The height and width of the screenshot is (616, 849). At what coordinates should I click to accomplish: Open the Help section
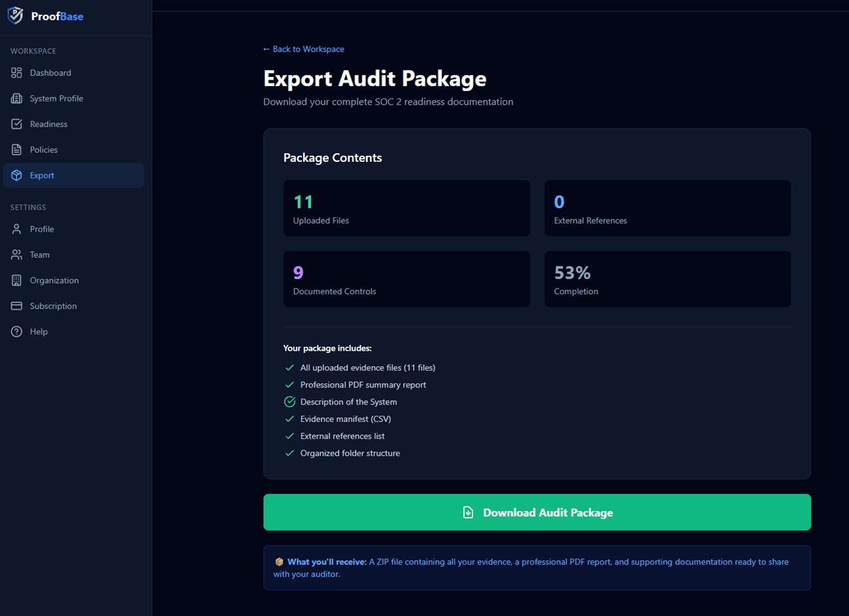(x=38, y=332)
